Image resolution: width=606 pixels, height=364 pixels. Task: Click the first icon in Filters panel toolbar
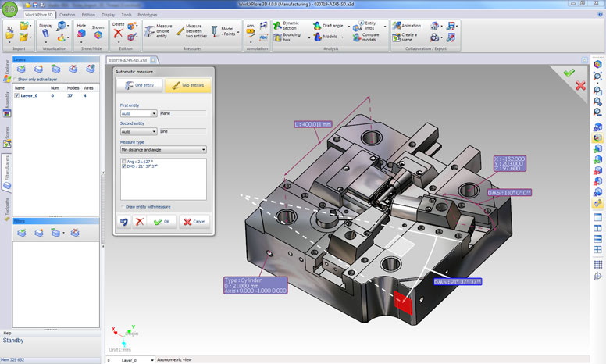(22, 233)
